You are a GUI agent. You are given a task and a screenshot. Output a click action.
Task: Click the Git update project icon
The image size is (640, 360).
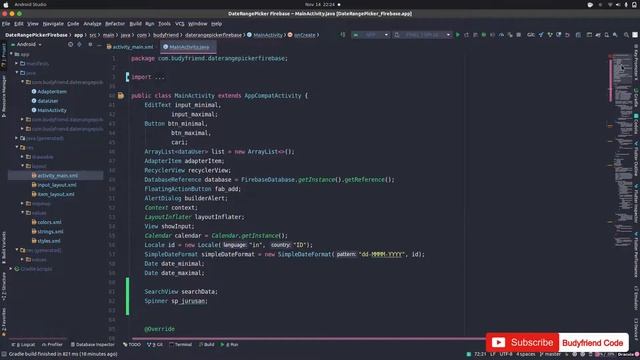pyautogui.click(x=541, y=35)
